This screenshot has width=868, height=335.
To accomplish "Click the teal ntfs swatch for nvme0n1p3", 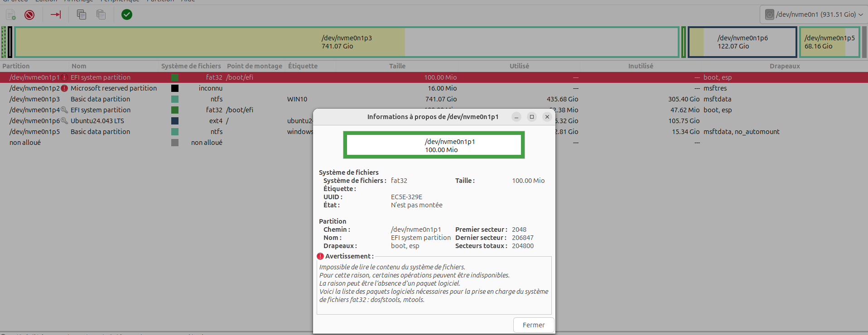I will [175, 99].
